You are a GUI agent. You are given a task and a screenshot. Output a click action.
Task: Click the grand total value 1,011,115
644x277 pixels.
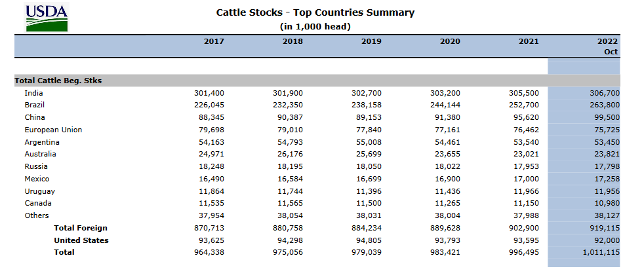pos(601,252)
